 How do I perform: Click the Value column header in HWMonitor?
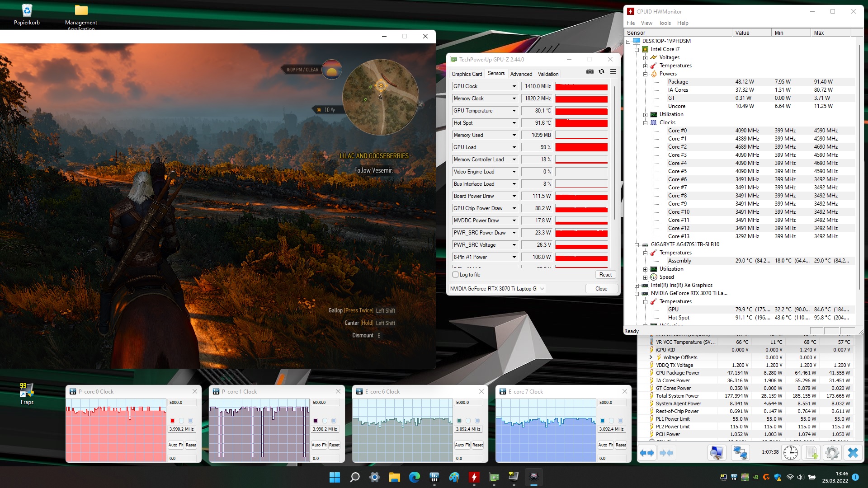point(751,33)
